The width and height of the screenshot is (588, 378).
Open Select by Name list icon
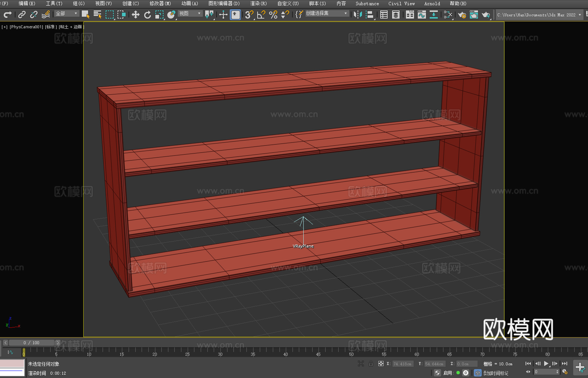tap(97, 14)
